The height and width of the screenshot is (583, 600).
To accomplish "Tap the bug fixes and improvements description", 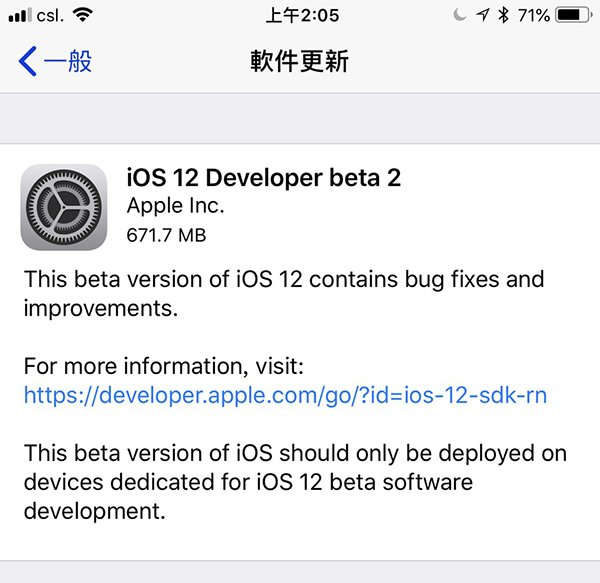I will (x=284, y=293).
